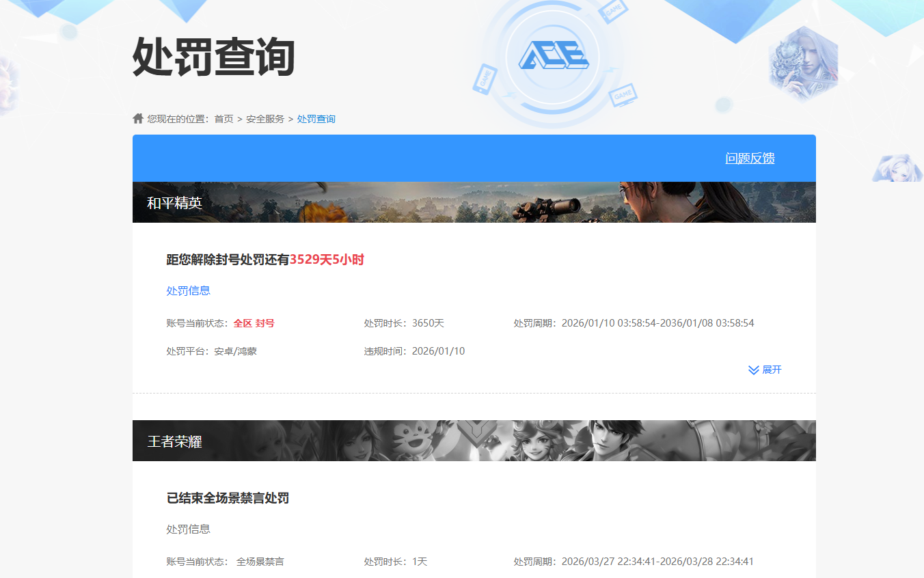Click the red 3529天5小时 countdown text
924x578 pixels.
[x=327, y=260]
